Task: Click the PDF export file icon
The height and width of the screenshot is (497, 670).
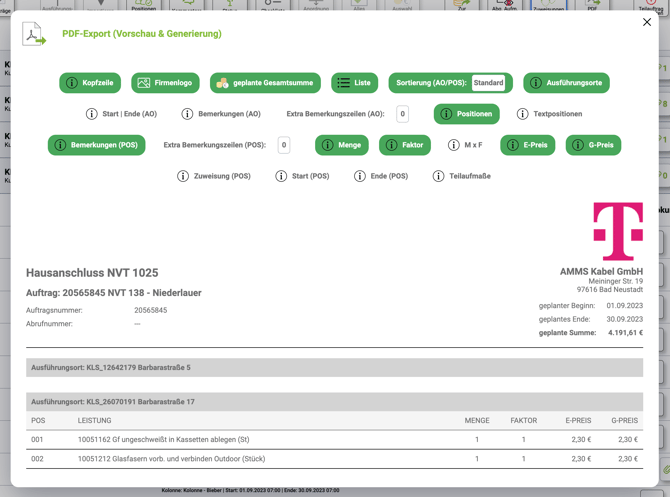Action: (x=34, y=34)
